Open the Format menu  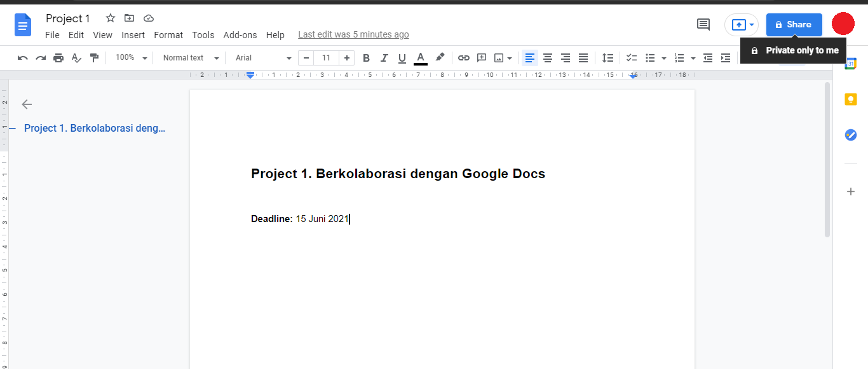(168, 35)
